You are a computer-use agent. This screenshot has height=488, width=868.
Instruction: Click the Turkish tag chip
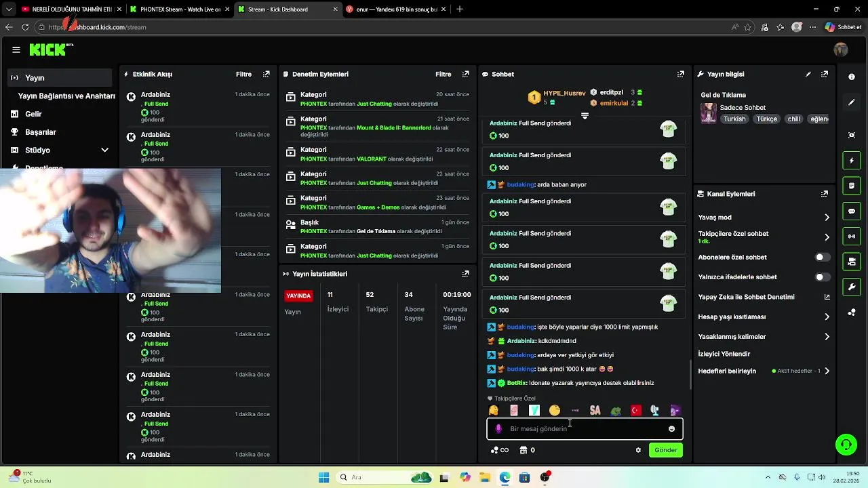[734, 119]
